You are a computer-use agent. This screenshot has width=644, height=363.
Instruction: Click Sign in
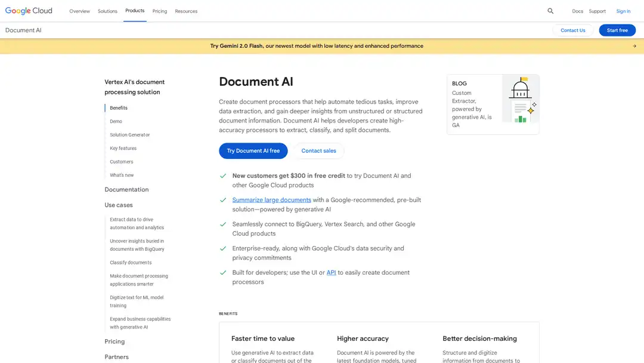pyautogui.click(x=623, y=11)
